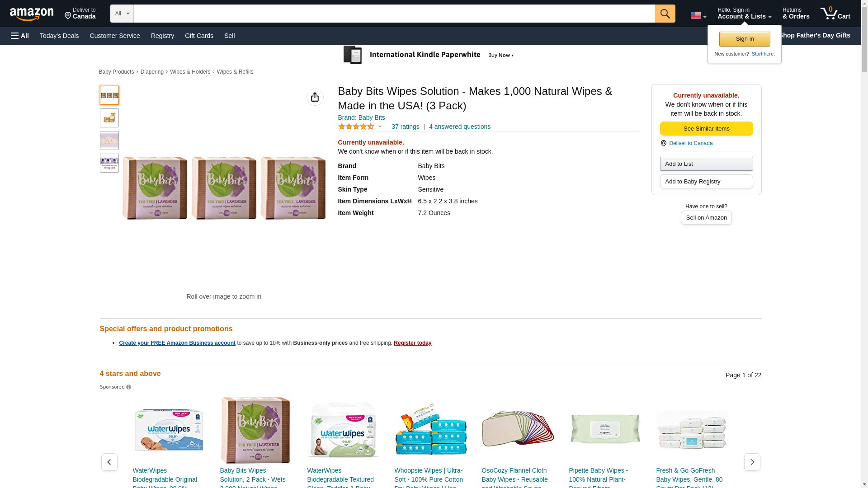Open the All hamburger menu
Screen dimensions: 868x488
20,36
